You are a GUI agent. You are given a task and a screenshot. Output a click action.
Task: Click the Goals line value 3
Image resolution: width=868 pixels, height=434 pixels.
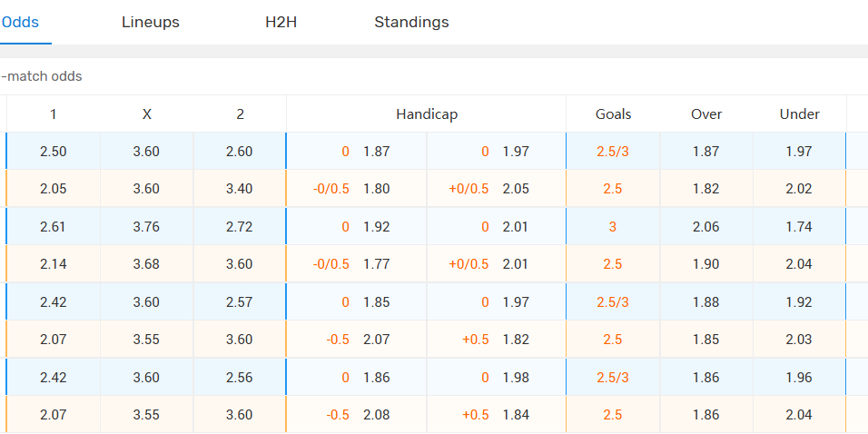[613, 226]
